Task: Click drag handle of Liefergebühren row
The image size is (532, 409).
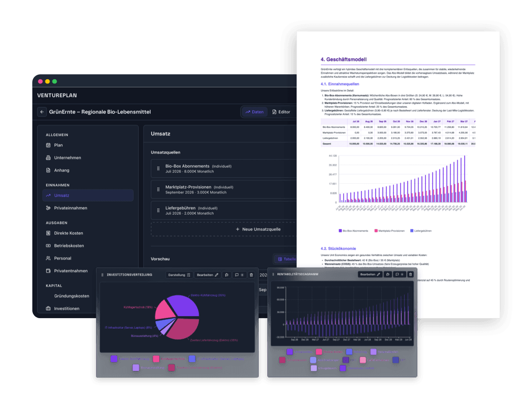Action: pos(157,210)
